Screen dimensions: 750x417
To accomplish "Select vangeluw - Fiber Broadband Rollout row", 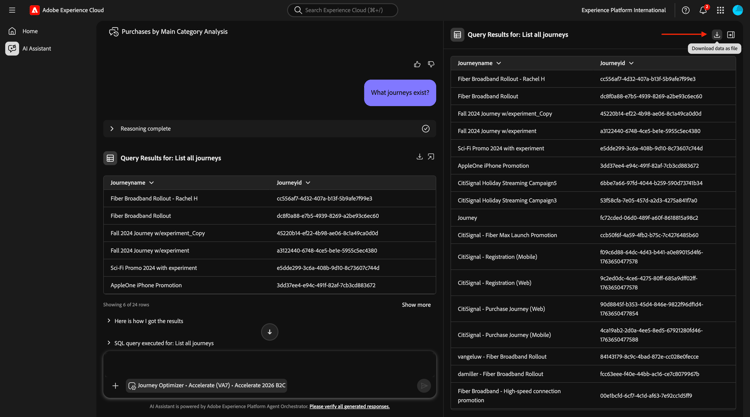I will (593, 357).
